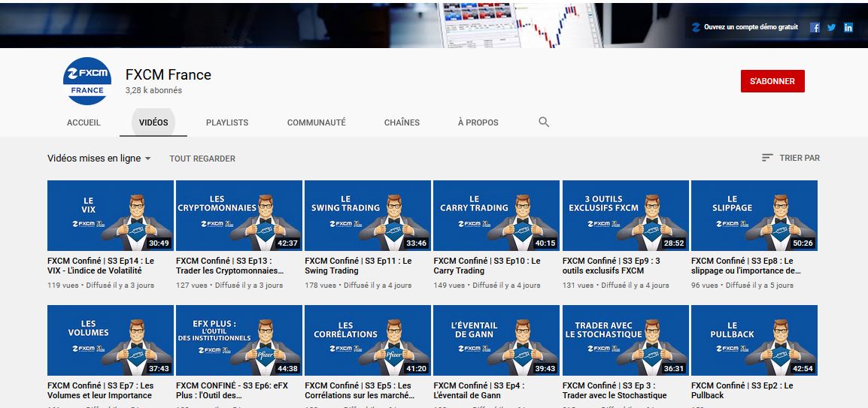Open the 3 OUTILS EXCLUSIFS FXCM thumbnail

[626, 216]
